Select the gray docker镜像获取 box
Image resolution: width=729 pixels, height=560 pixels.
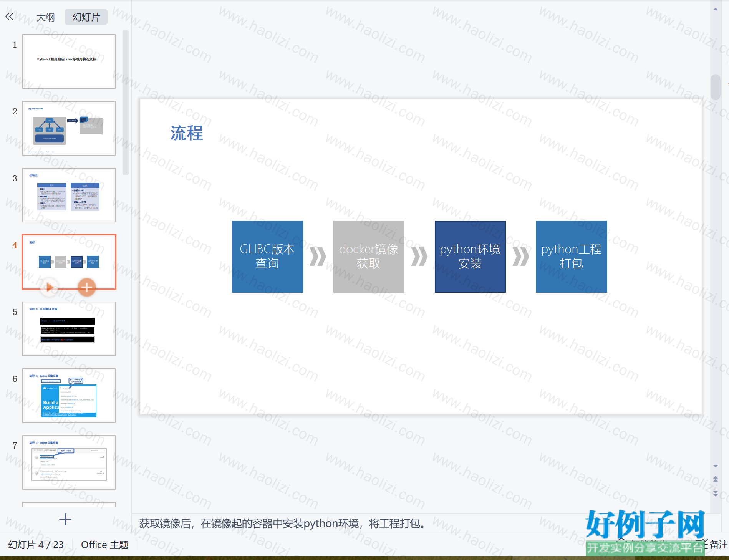369,257
